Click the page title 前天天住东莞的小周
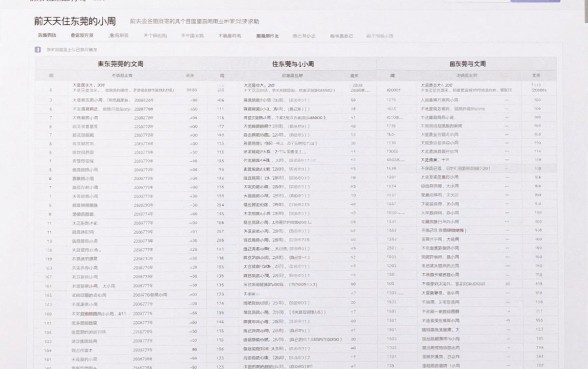 [x=75, y=21]
